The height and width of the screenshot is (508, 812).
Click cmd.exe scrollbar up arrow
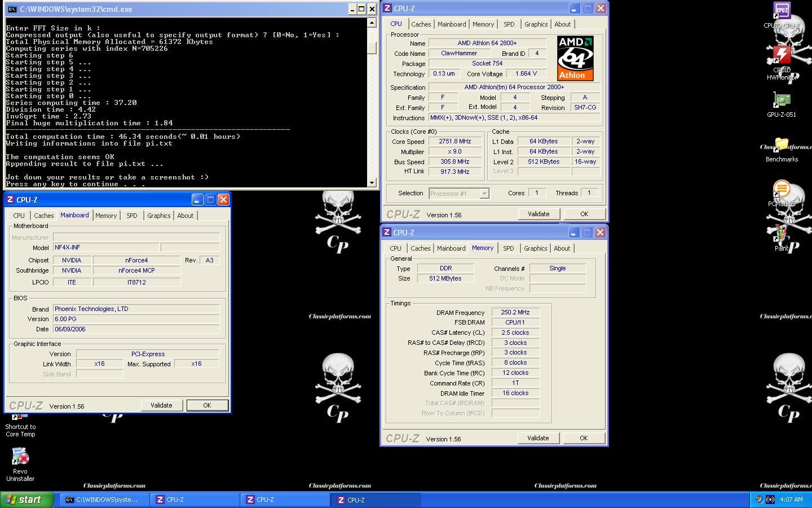pyautogui.click(x=372, y=23)
